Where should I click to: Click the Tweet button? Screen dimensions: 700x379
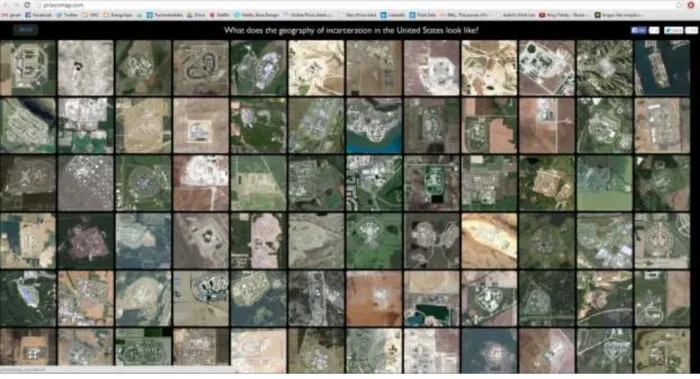673,30
